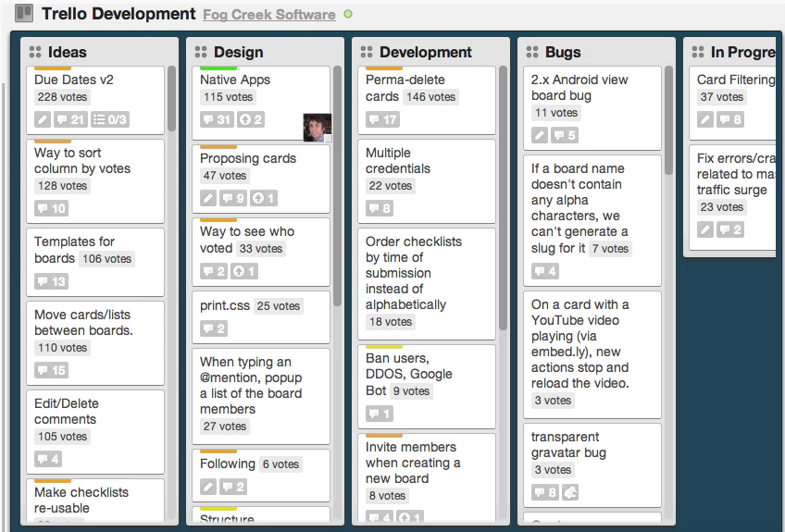This screenshot has height=532, width=785.
Task: Open the Order checklists by time of submission card
Action: pos(427,284)
